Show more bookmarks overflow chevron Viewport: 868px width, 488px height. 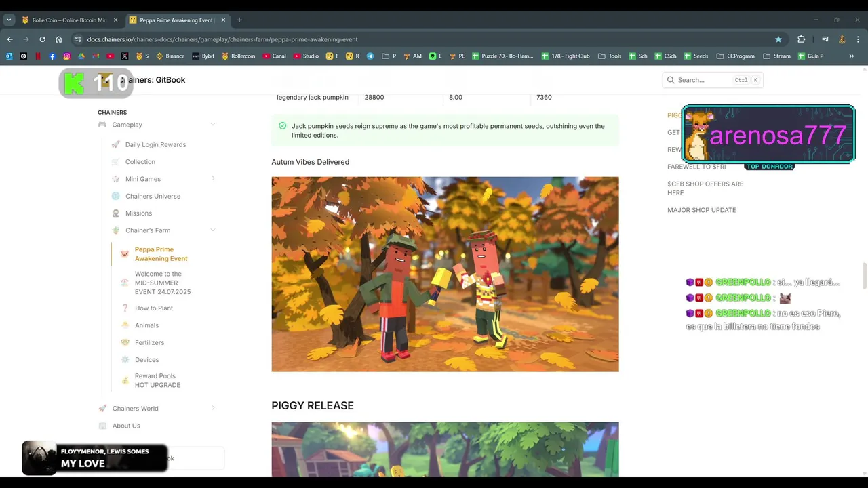[x=852, y=56]
